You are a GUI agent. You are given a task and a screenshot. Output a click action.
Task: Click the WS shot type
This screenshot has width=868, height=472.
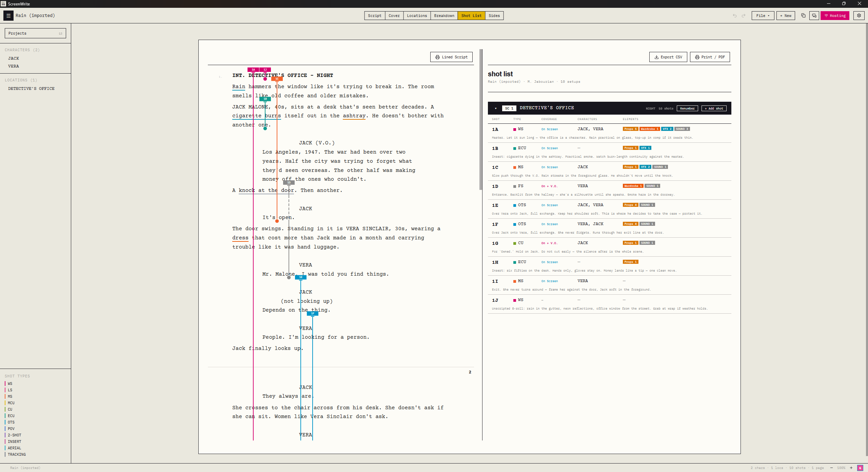10,383
